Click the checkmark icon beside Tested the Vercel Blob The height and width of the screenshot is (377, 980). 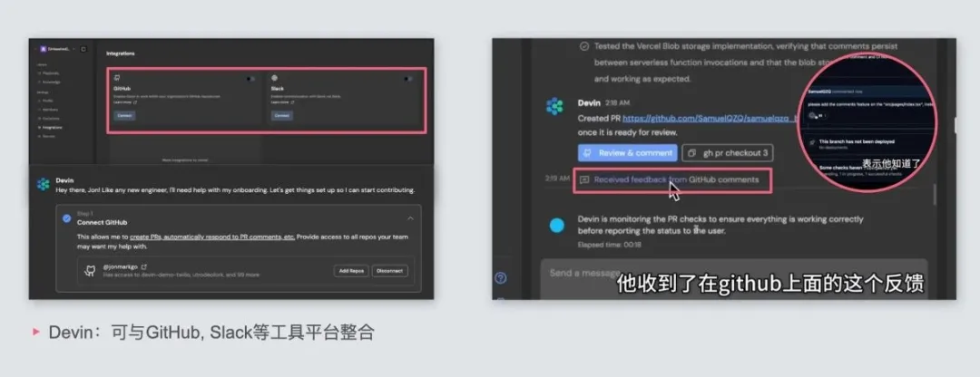[x=584, y=46]
